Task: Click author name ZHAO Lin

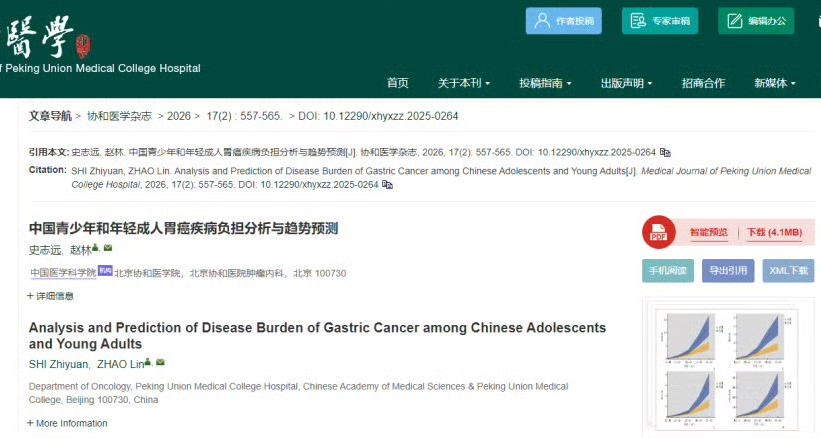Action: pos(120,364)
